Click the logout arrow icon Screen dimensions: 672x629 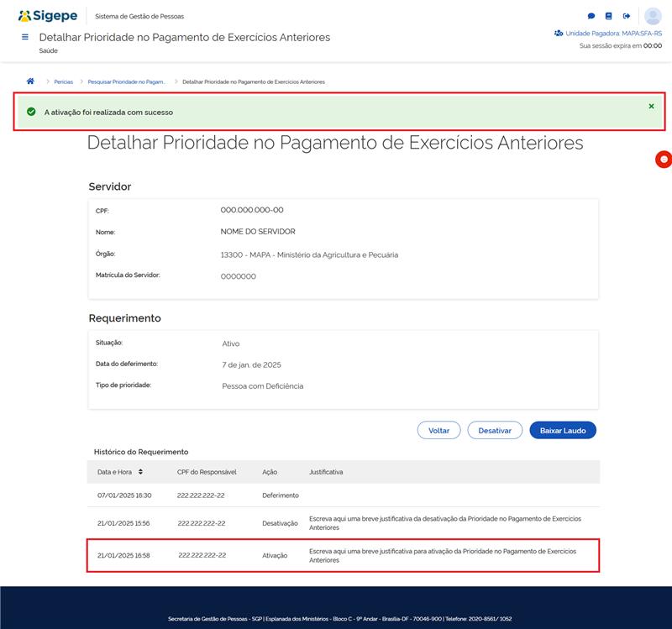pos(627,16)
